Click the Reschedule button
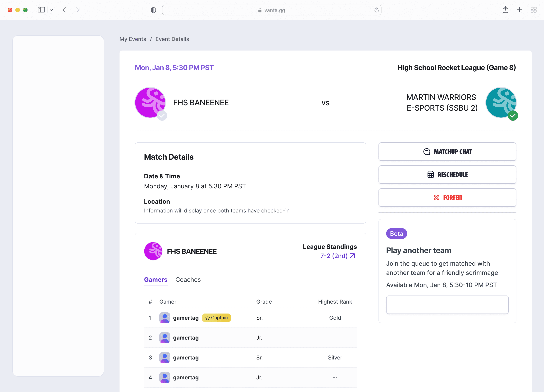 pos(447,175)
